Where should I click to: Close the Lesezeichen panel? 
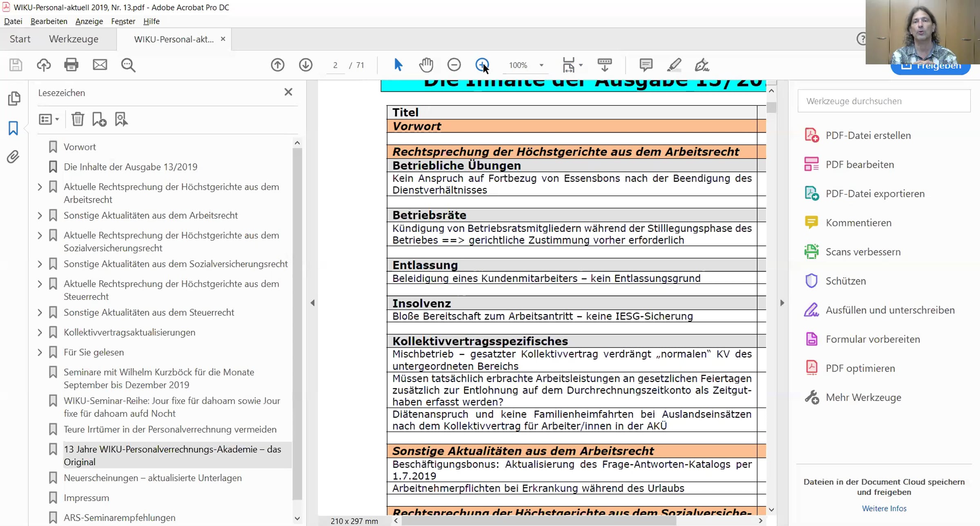(288, 92)
